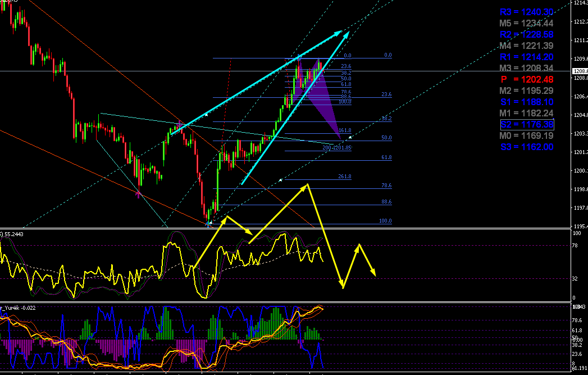Select the 100.0 label of the larger Fibonacci retracement
Screen dimensions: 588x375
point(385,221)
